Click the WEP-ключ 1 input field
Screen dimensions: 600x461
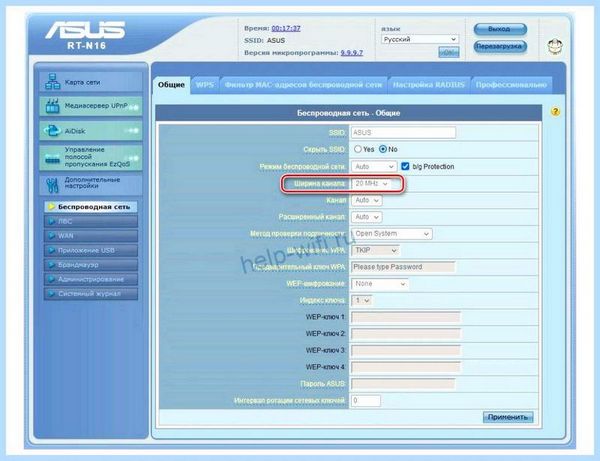pos(406,317)
